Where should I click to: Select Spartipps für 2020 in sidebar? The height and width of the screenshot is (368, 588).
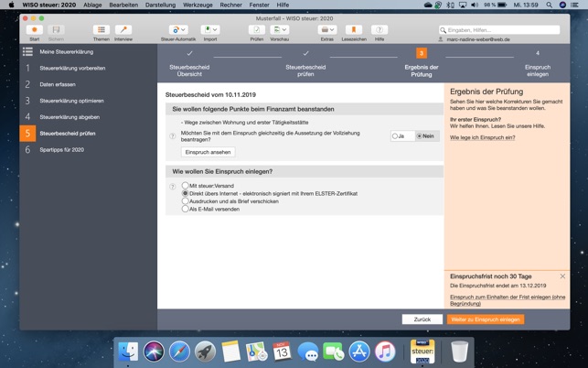pos(62,150)
